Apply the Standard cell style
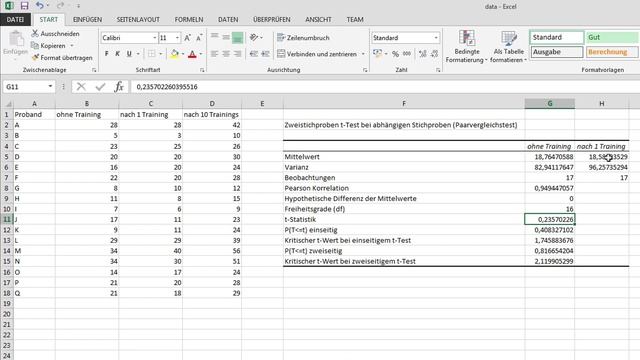Screen dimensions: 640x360 tap(557, 37)
